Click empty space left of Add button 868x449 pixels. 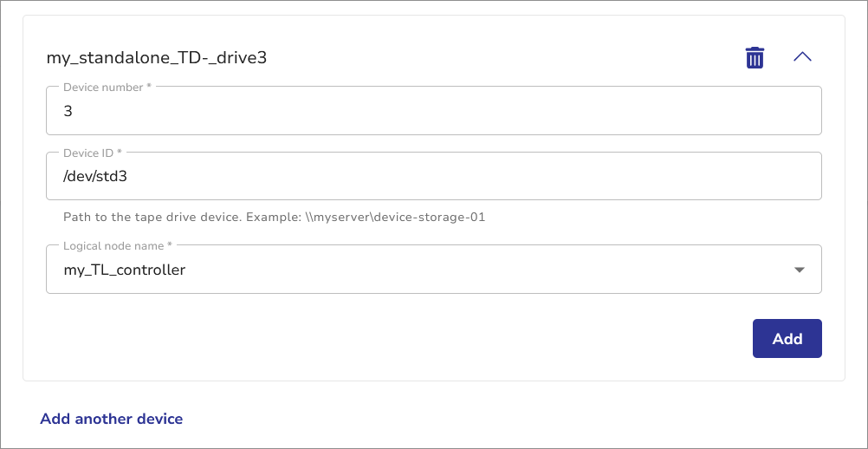click(520, 339)
